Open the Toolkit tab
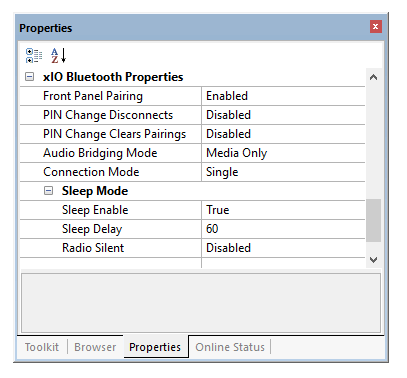 42,347
